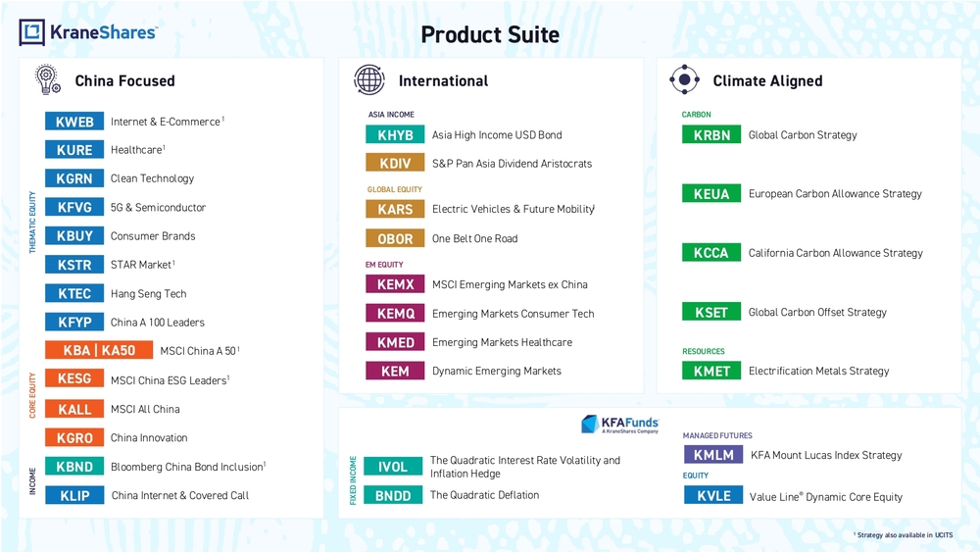Click the Climate Aligned orbit icon
The width and height of the screenshot is (980, 552).
[x=684, y=80]
